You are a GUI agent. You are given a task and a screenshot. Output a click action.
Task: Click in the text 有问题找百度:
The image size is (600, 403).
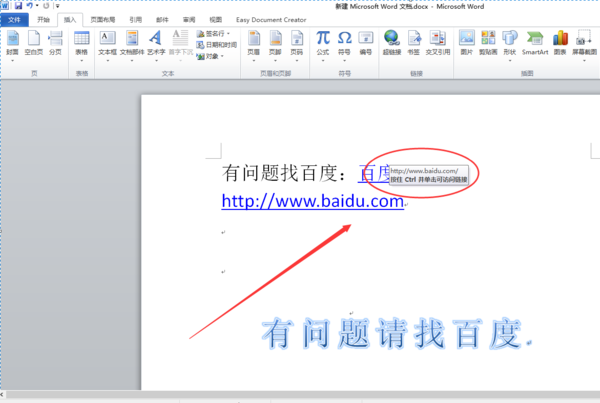(x=285, y=173)
